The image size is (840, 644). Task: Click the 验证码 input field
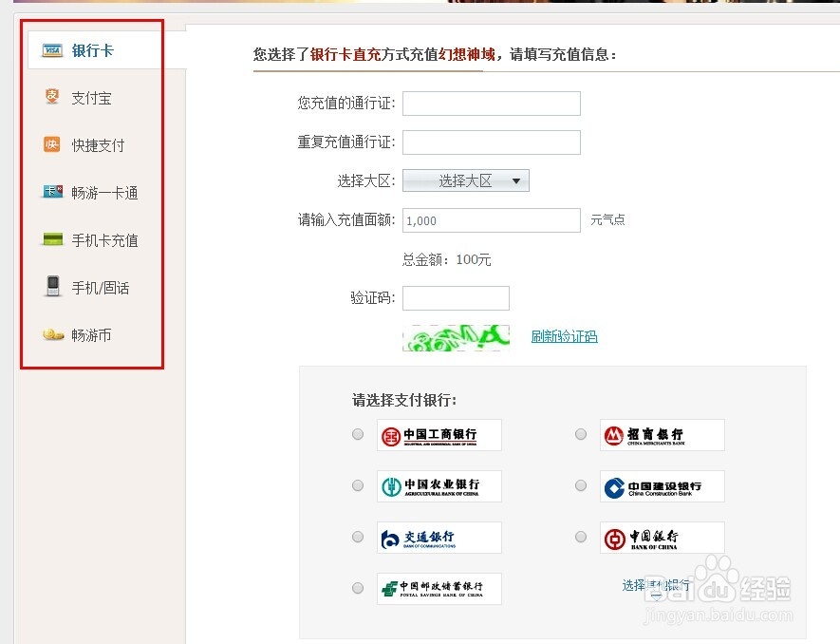[456, 298]
